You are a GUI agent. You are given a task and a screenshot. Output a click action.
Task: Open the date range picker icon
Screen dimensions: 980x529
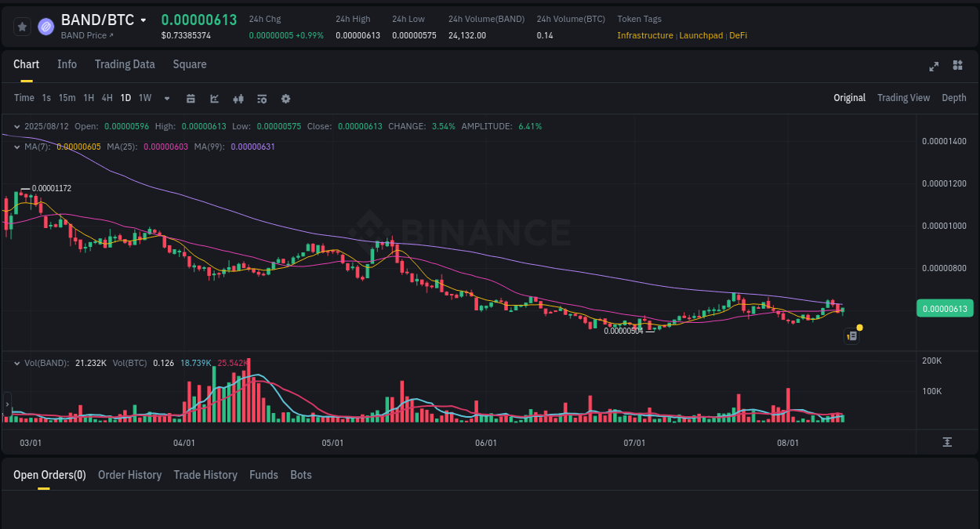pyautogui.click(x=191, y=98)
